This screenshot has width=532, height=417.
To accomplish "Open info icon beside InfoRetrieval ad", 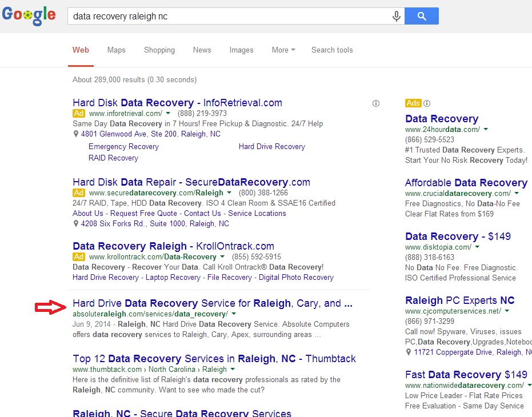I will [376, 103].
